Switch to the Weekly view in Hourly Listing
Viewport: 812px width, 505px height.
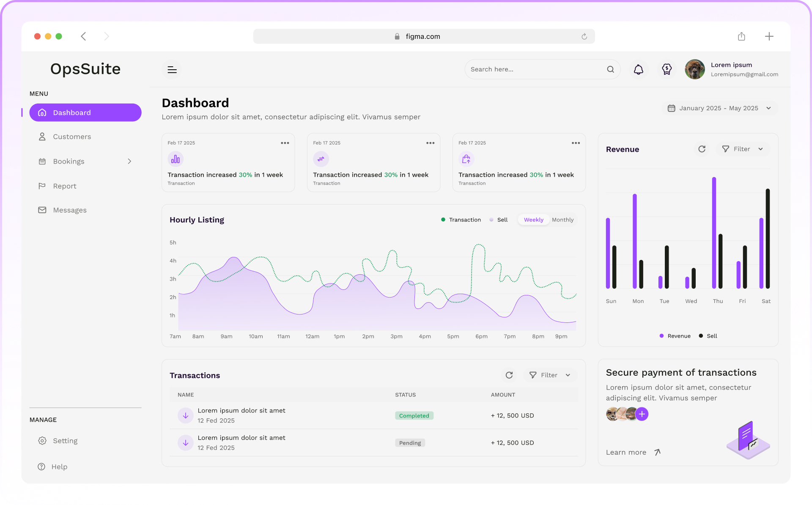click(x=533, y=220)
